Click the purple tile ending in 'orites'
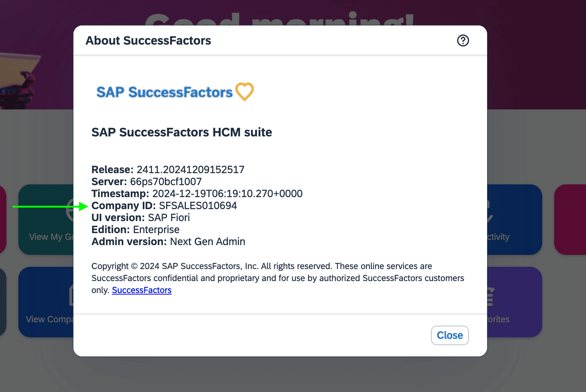Screen dimensions: 586x392 514,302
